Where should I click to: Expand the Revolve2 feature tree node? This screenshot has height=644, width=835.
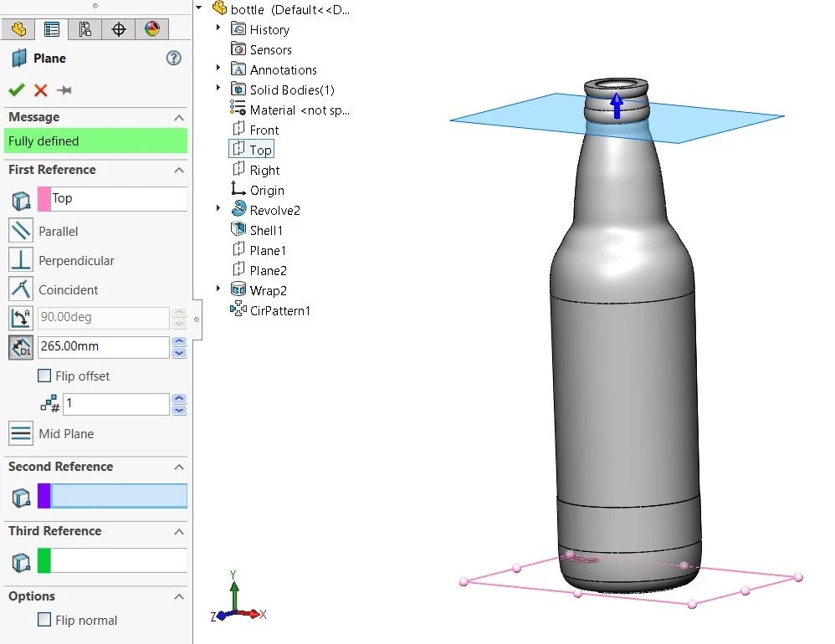click(218, 208)
